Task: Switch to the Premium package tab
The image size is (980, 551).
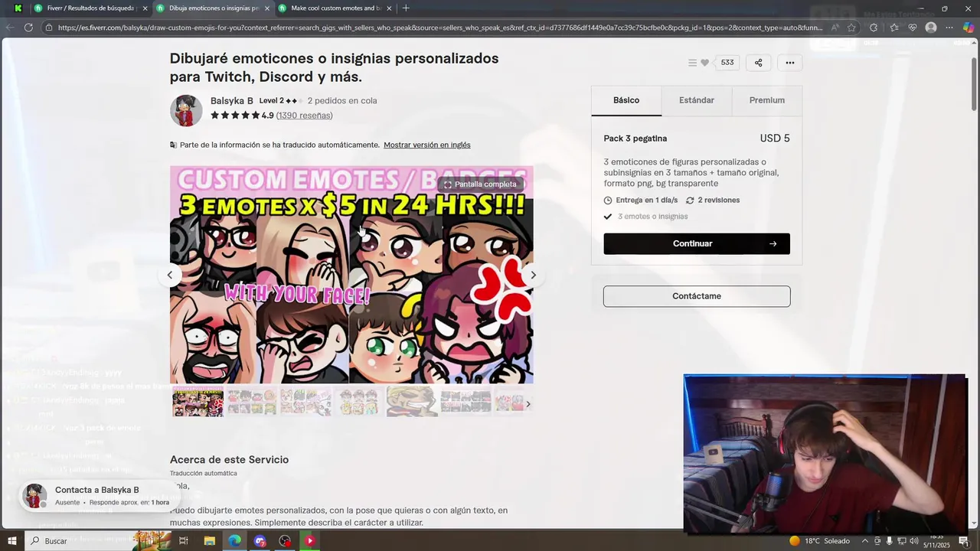Action: click(766, 100)
